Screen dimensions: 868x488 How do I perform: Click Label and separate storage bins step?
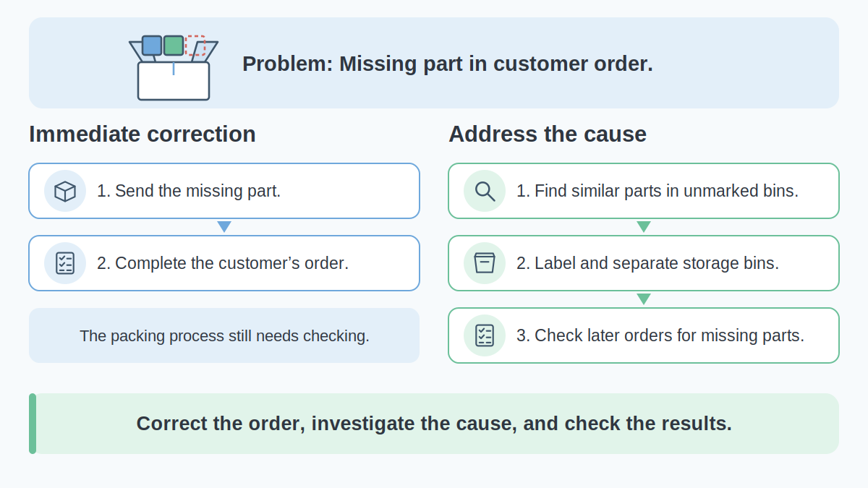click(x=644, y=263)
